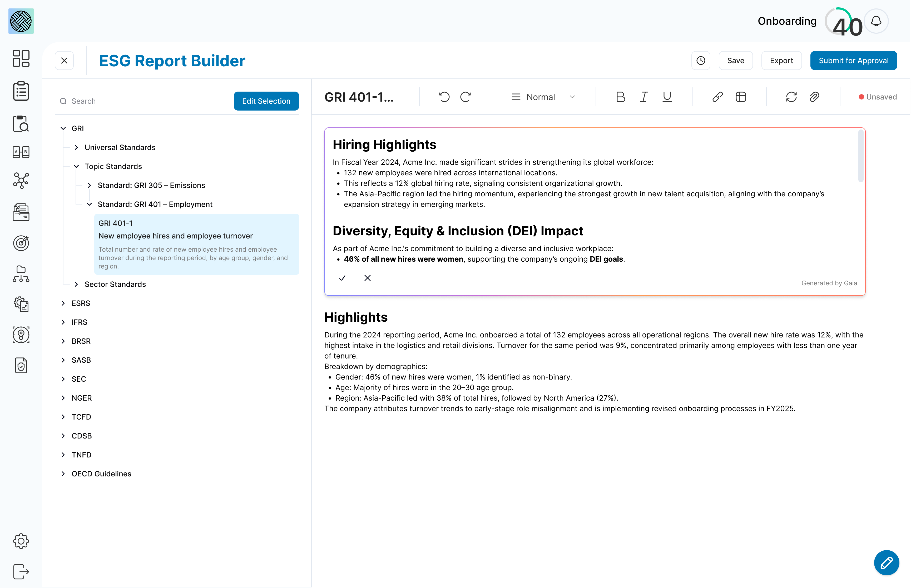The height and width of the screenshot is (588, 911).
Task: Open the Normal text style dropdown
Action: pos(542,97)
